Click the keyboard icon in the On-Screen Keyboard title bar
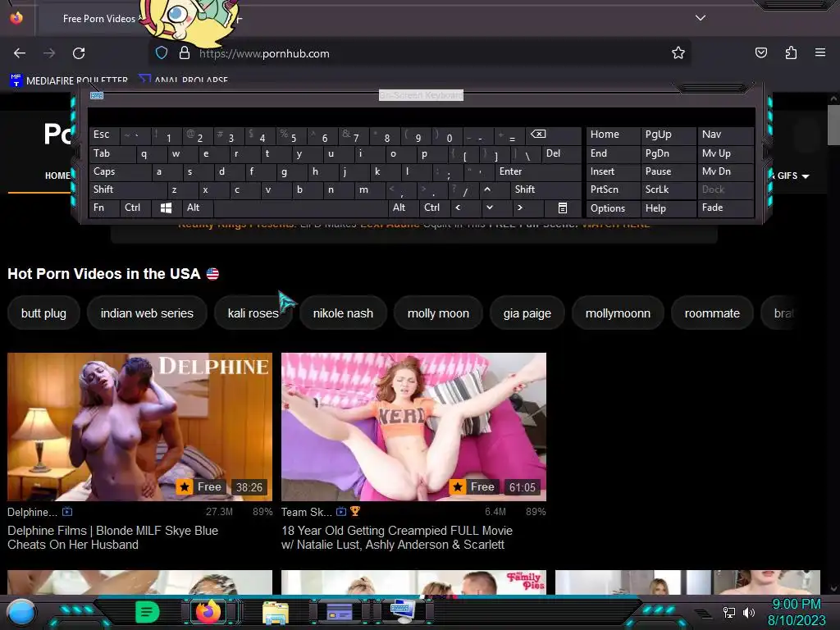This screenshot has width=840, height=630. tap(97, 95)
